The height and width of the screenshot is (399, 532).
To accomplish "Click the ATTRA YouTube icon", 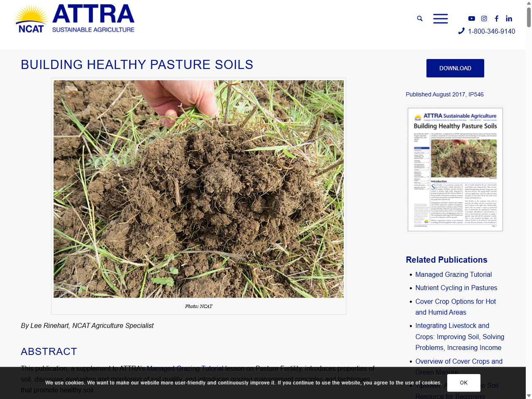I will [x=471, y=18].
